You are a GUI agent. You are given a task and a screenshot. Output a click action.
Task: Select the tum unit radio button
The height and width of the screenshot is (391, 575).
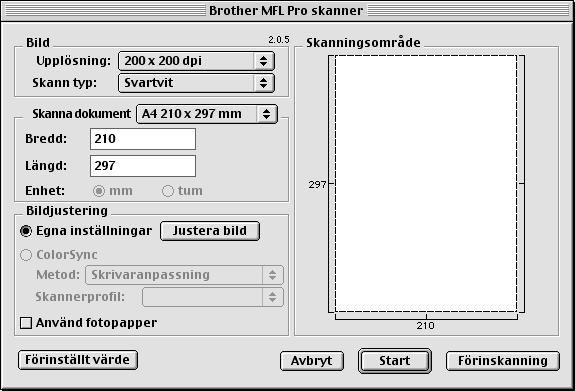click(x=168, y=191)
